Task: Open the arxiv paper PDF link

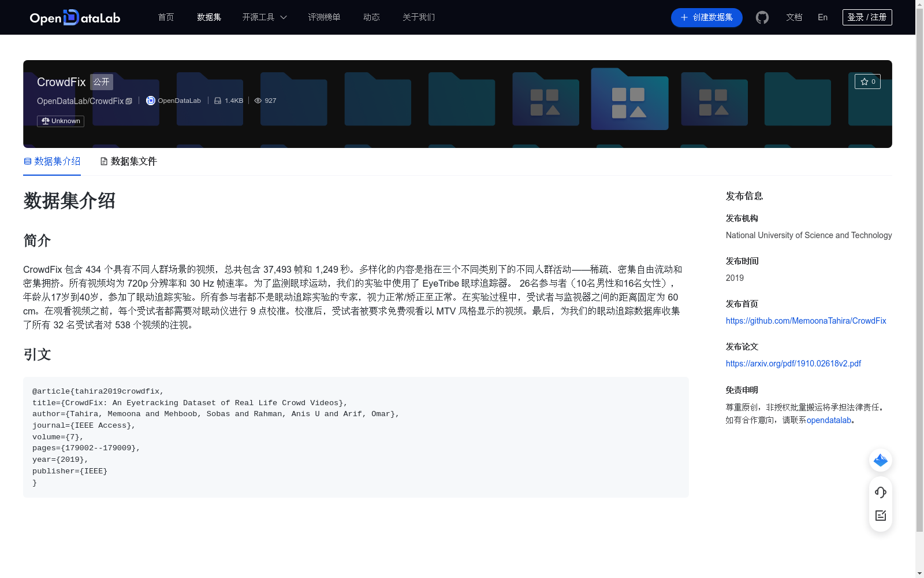Action: coord(793,364)
